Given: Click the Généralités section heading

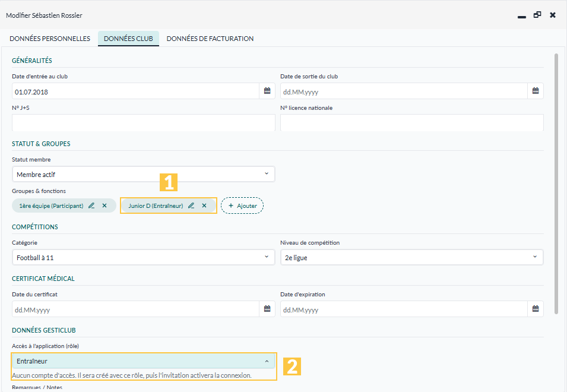Looking at the screenshot, I should click(32, 61).
